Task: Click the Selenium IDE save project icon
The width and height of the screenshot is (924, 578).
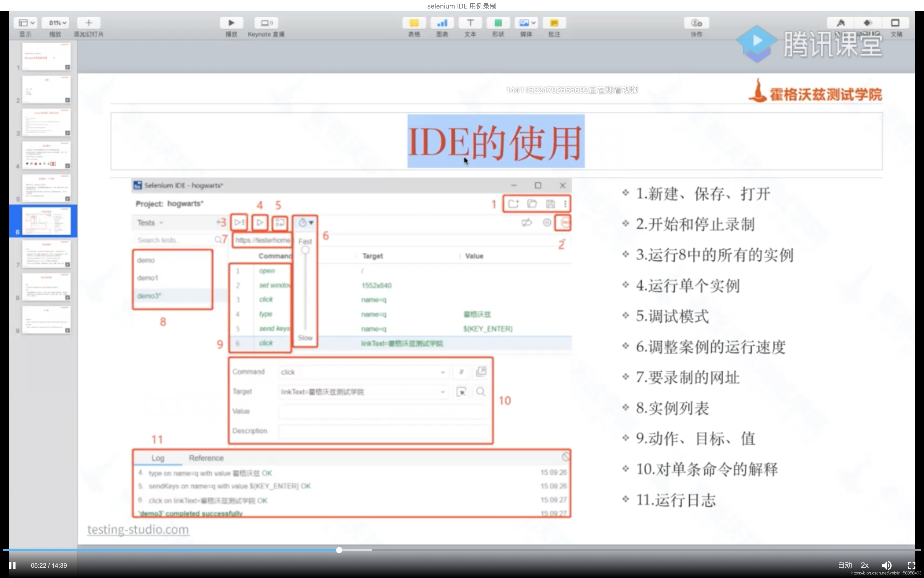Action: (x=550, y=204)
